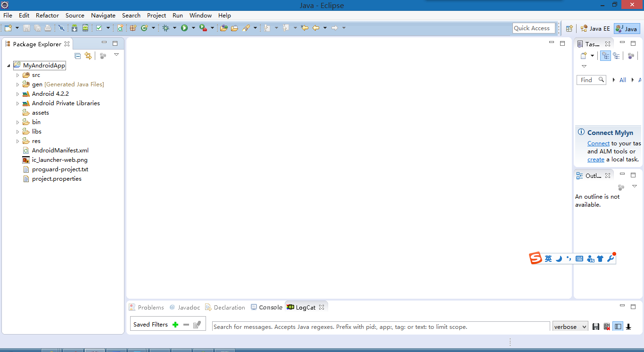
Task: Toggle the Skip All Breakpoints button
Action: (61, 28)
